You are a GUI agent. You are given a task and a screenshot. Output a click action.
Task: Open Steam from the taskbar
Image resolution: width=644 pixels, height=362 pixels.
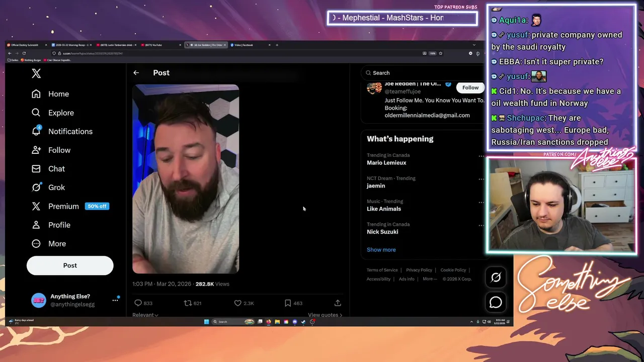[x=303, y=322]
